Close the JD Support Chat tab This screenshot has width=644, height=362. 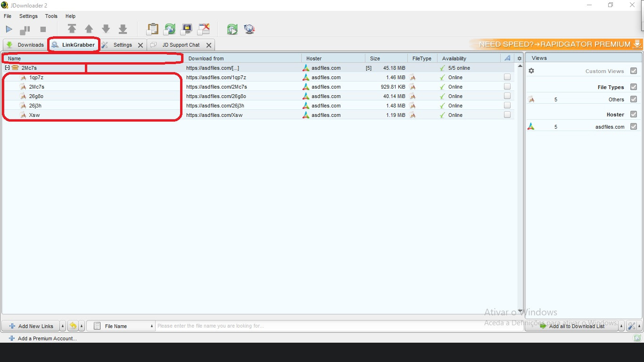click(x=209, y=45)
